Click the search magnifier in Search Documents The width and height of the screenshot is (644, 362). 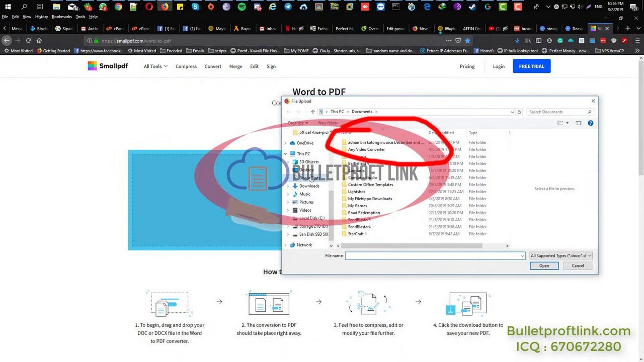pos(589,112)
